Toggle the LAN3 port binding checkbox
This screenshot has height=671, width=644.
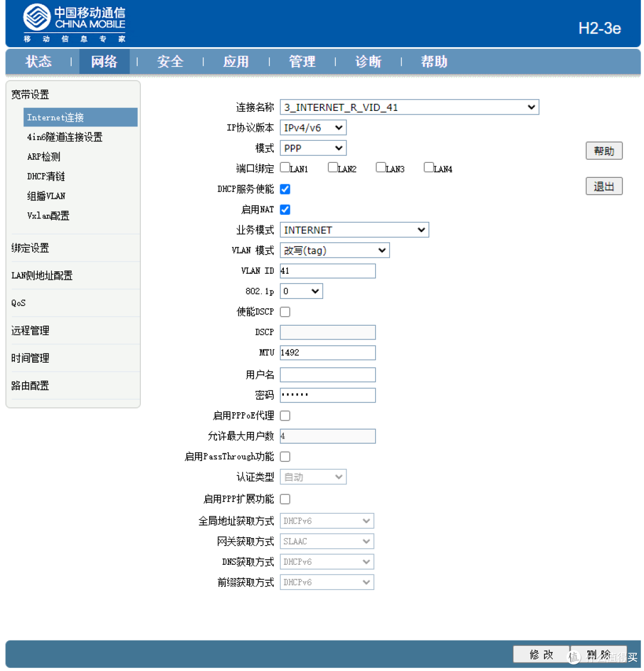(381, 168)
